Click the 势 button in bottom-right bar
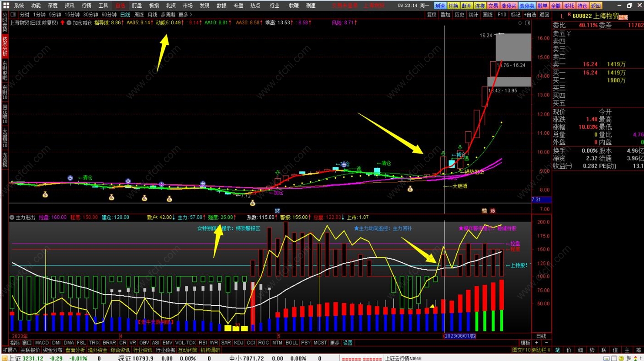 592,350
